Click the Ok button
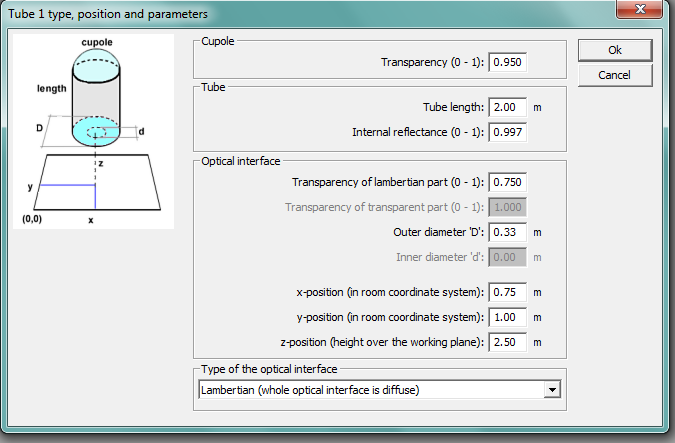675x443 pixels. tap(615, 50)
